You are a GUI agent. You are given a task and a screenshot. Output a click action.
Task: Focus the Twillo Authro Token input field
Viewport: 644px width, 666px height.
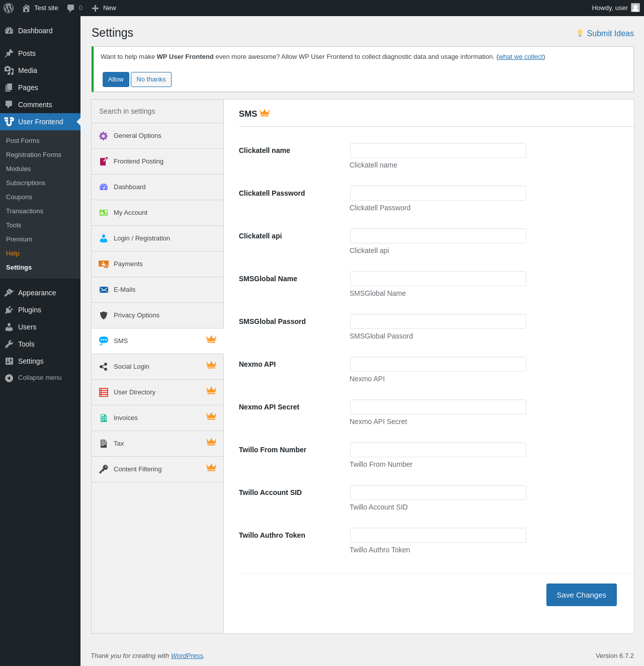point(438,535)
